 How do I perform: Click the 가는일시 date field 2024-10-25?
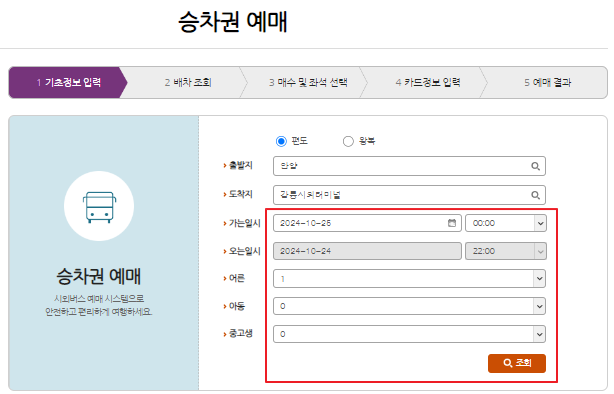367,223
